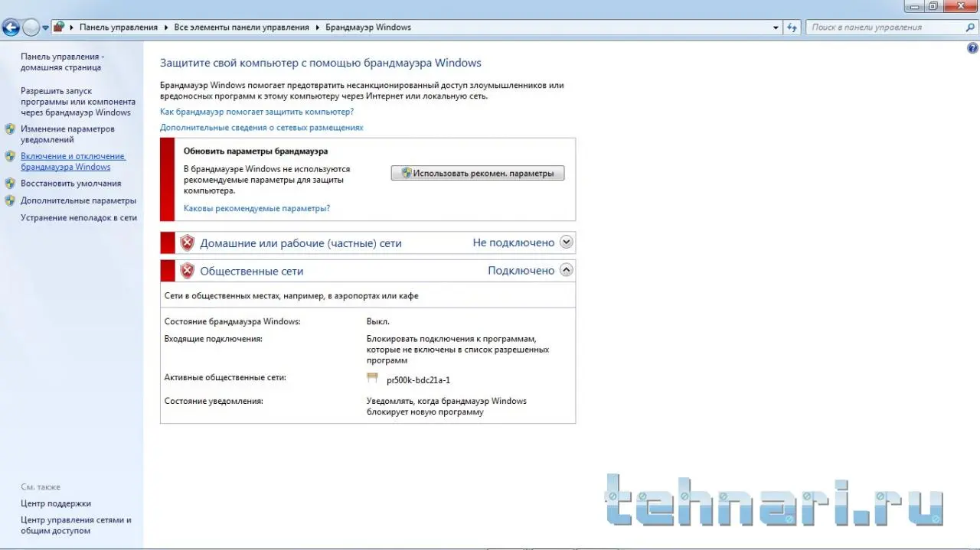Image resolution: width=980 pixels, height=550 pixels.
Task: Select 'Панель управления' breadcrumb in address bar
Action: pos(119,27)
